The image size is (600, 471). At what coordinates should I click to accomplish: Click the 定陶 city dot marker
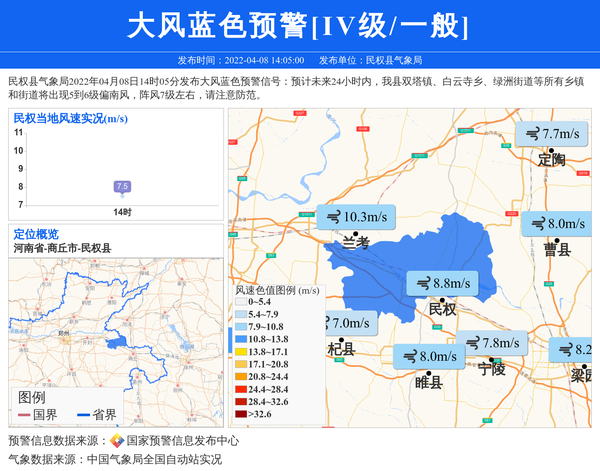coord(551,151)
